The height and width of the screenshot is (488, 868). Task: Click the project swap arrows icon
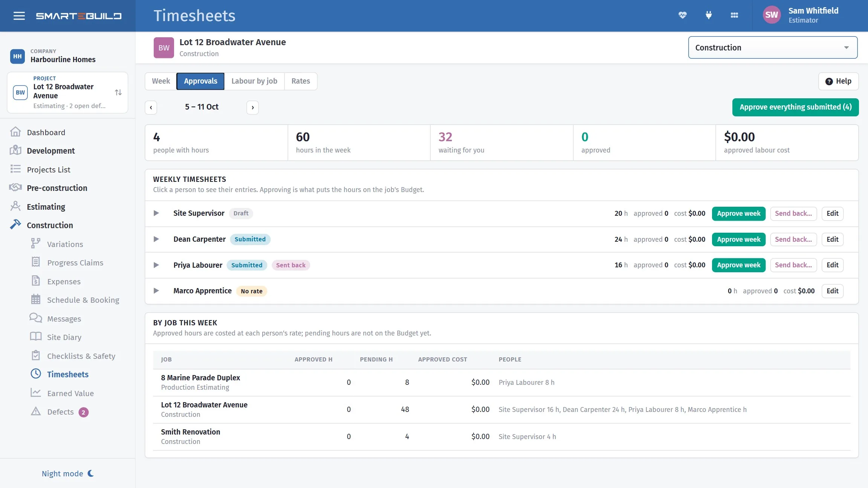118,92
